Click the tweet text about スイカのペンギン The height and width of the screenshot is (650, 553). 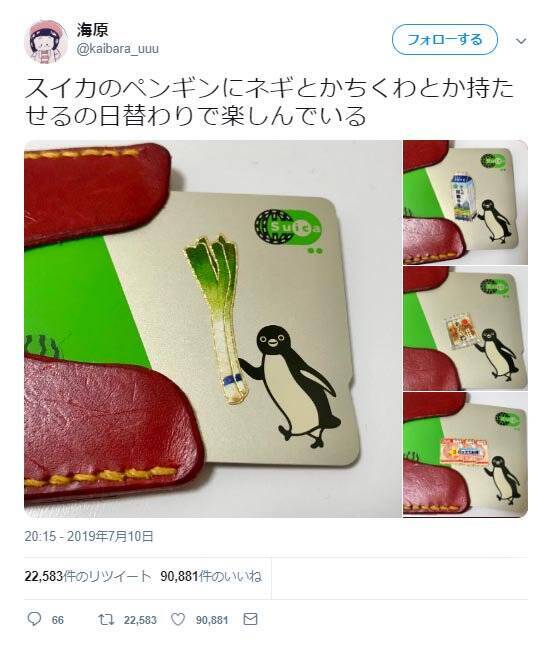pyautogui.click(x=269, y=102)
